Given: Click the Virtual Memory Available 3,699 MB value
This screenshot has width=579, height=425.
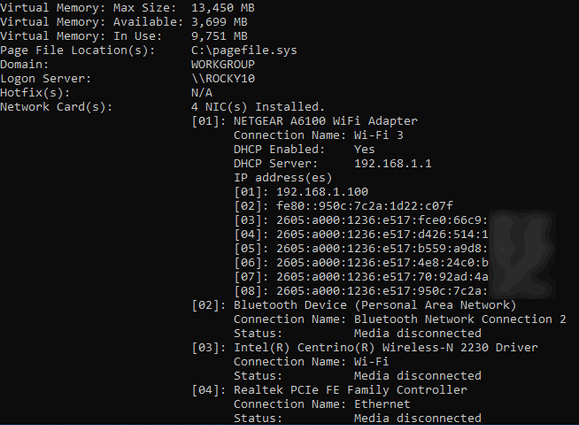Looking at the screenshot, I should pyautogui.click(x=219, y=22).
